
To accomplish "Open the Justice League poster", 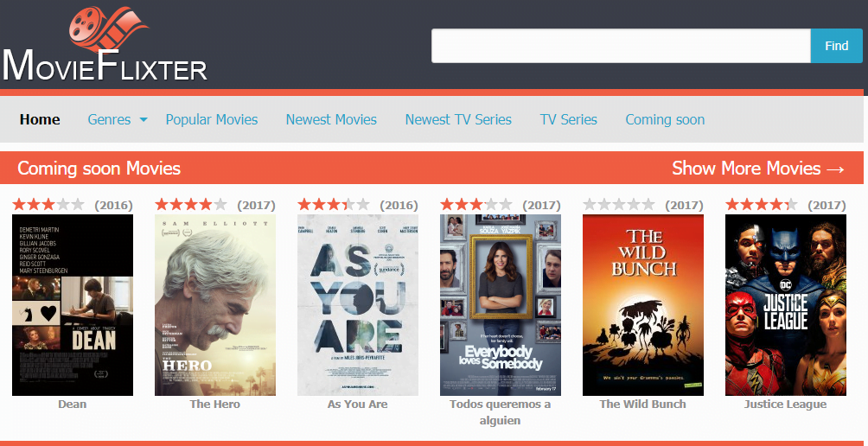I will pos(786,305).
